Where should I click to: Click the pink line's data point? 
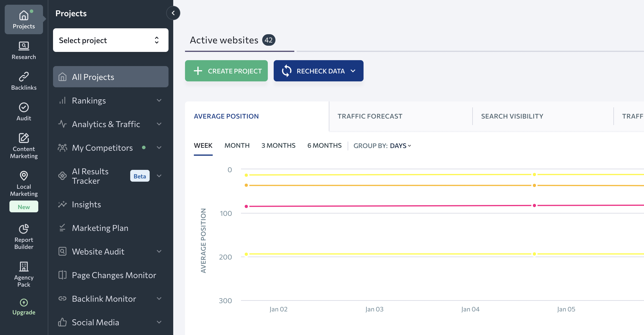[534, 205]
